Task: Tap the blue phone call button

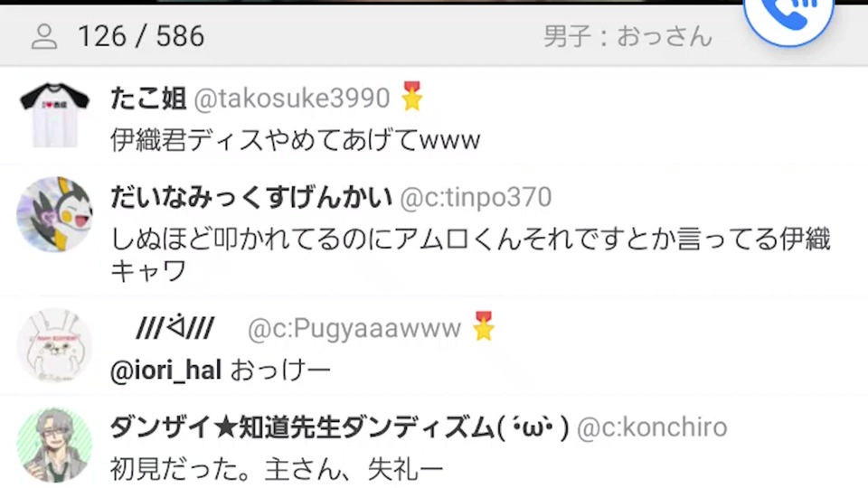Action: pos(788,16)
